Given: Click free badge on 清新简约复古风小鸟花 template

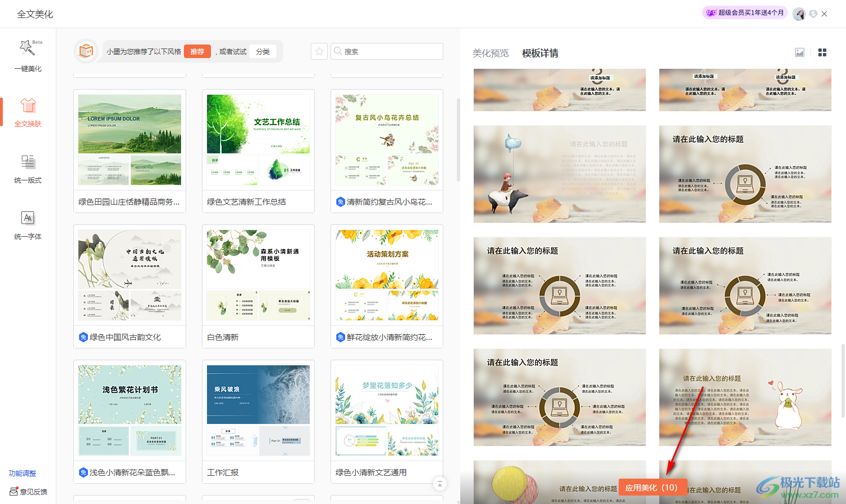Looking at the screenshot, I should pos(341,202).
